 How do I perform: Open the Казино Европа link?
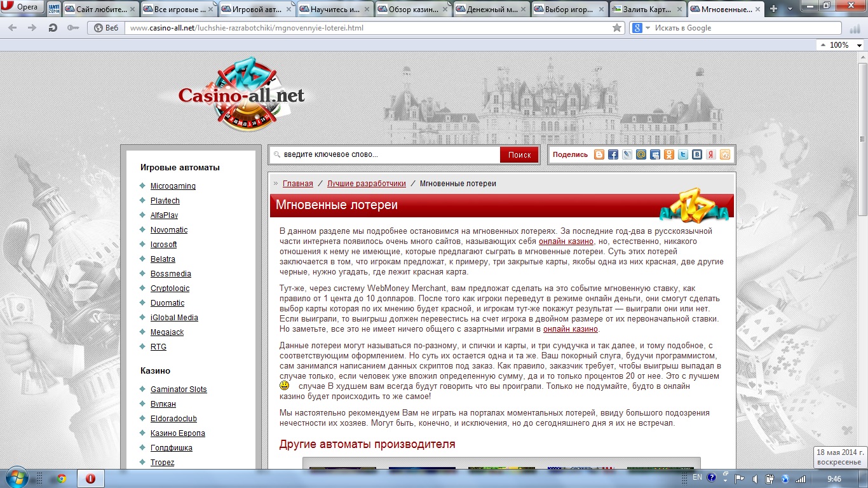(x=178, y=433)
